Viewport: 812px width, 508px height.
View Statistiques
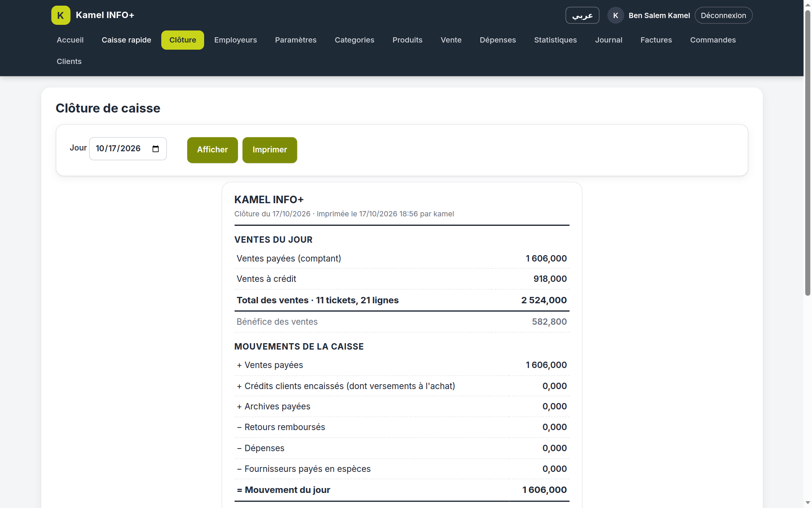[555, 40]
